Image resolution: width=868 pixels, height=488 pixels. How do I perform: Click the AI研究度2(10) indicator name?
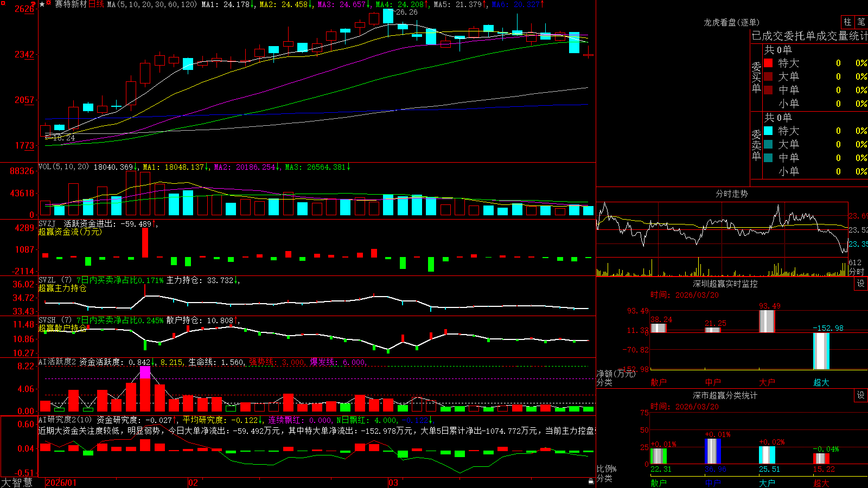tap(65, 420)
